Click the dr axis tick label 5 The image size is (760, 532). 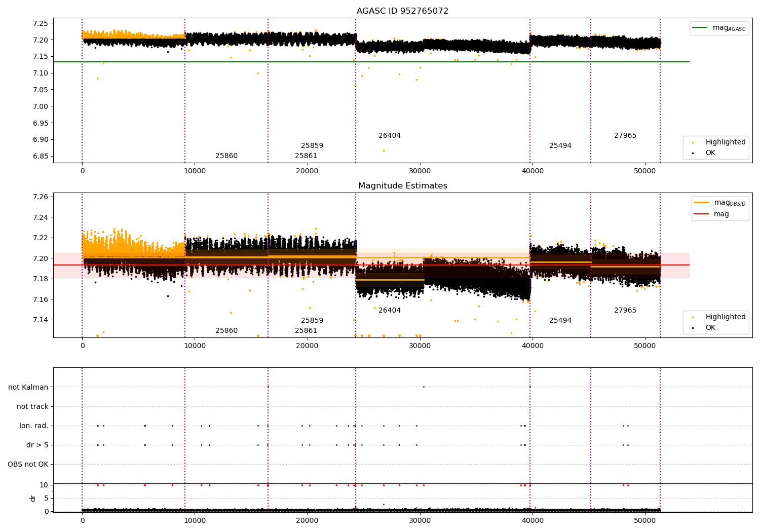pyautogui.click(x=47, y=498)
